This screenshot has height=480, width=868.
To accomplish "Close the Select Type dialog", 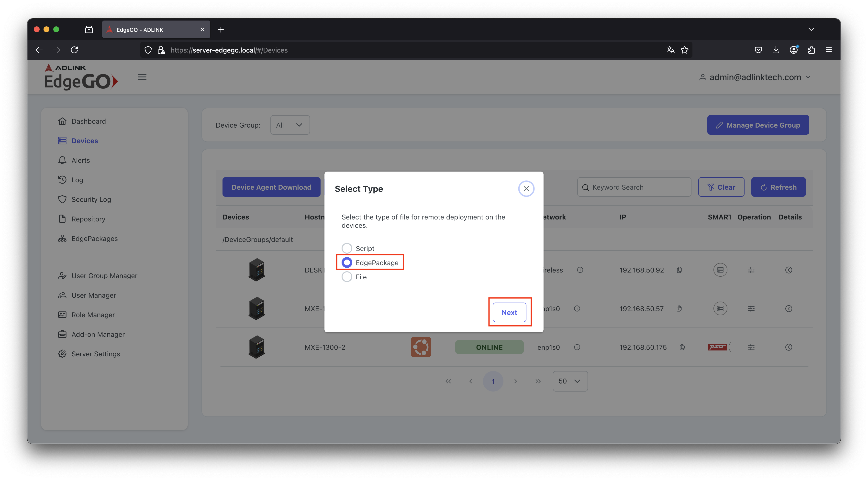I will click(526, 189).
